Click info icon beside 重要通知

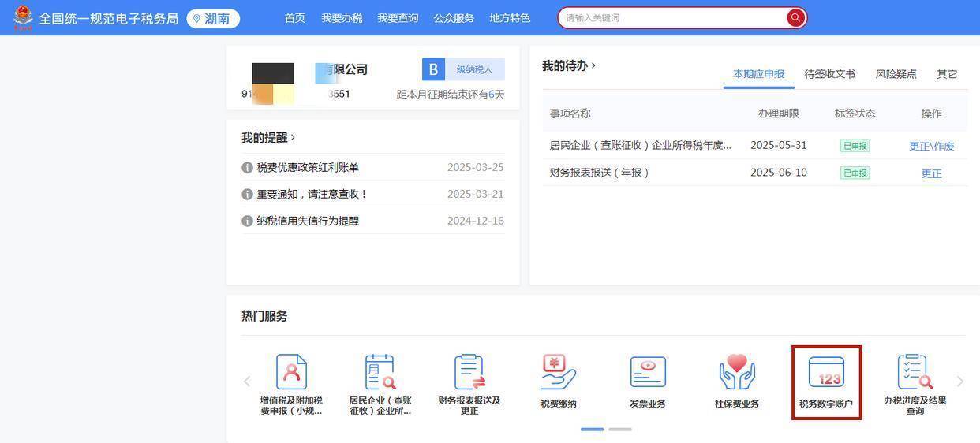[x=247, y=195]
